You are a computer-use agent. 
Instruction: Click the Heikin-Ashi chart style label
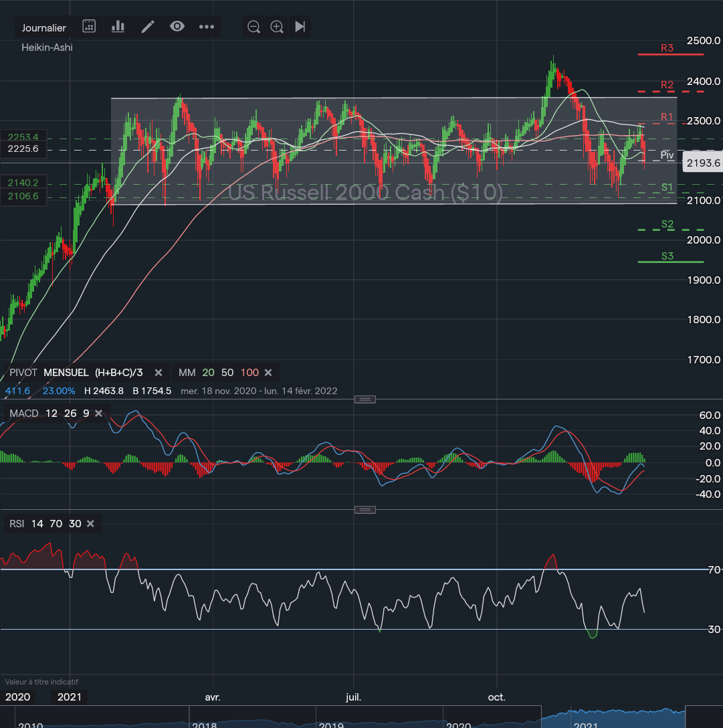(47, 48)
